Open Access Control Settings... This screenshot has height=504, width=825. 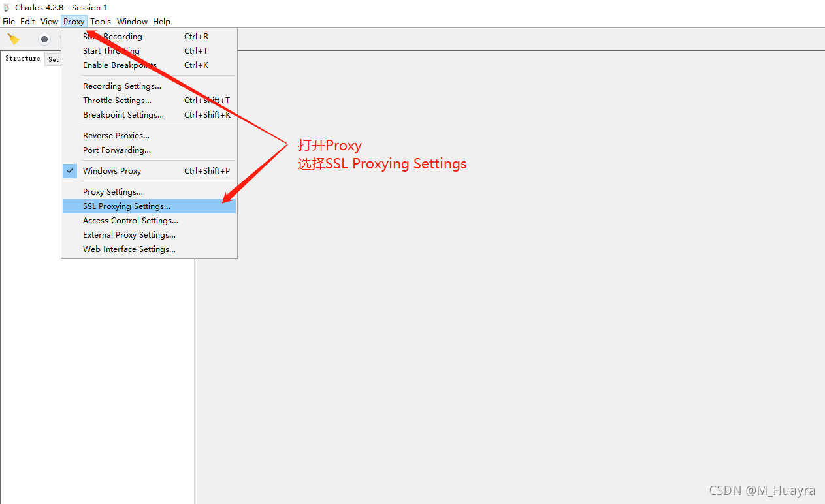149,221
